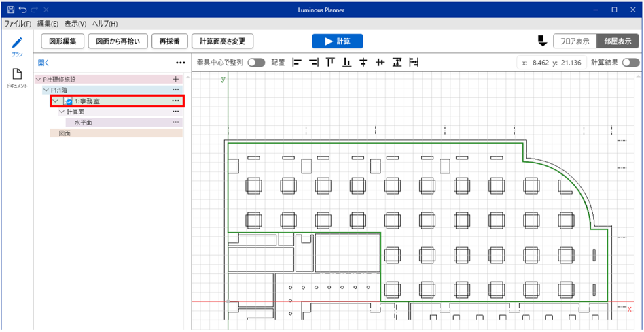
Task: Collapse the 計算面 tree node
Action: click(62, 112)
